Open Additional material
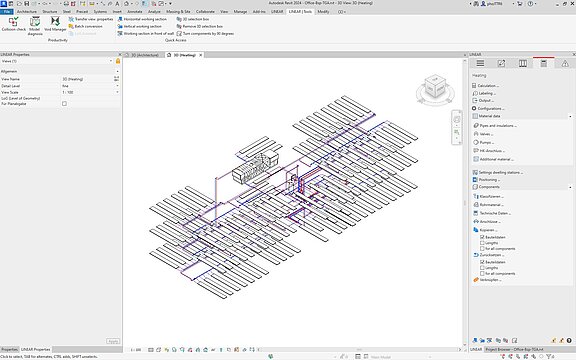 (493, 159)
